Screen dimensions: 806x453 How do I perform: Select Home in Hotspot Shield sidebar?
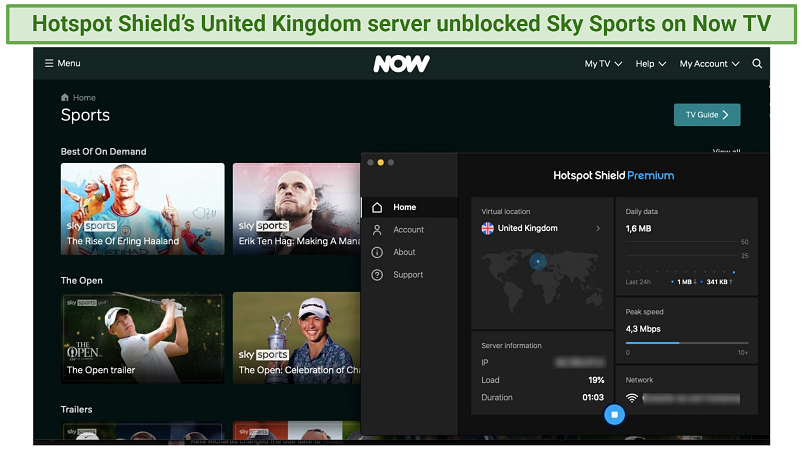[410, 207]
